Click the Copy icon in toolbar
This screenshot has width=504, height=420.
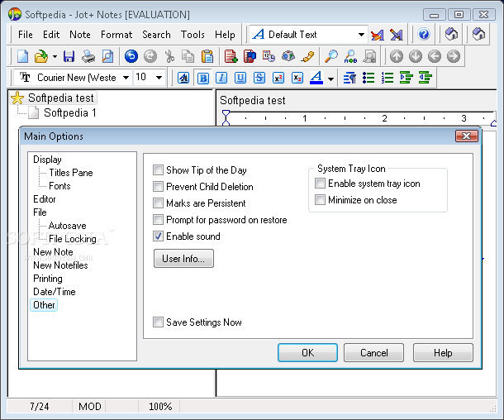[x=188, y=56]
